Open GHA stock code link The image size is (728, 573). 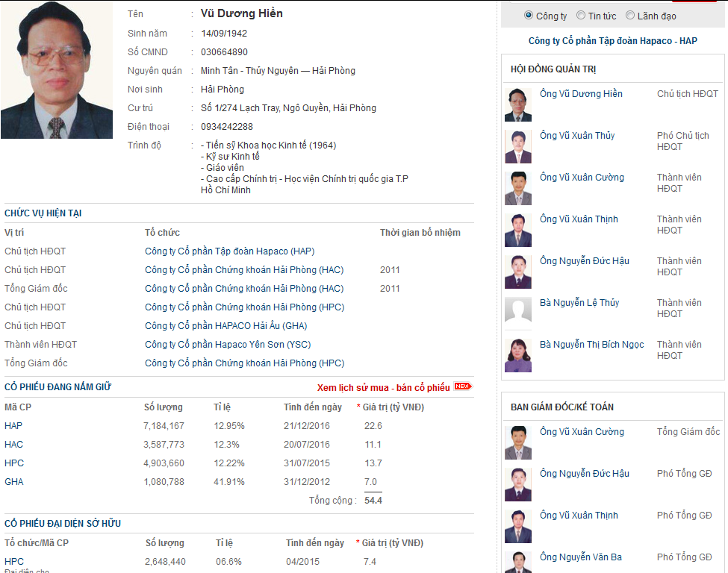[x=14, y=481]
